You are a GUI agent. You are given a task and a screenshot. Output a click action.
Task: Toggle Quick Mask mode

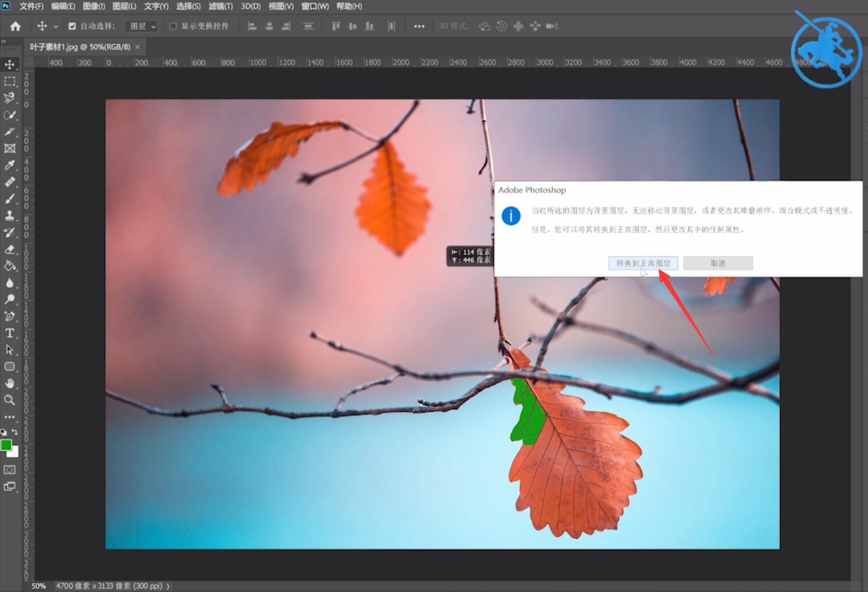tap(10, 469)
